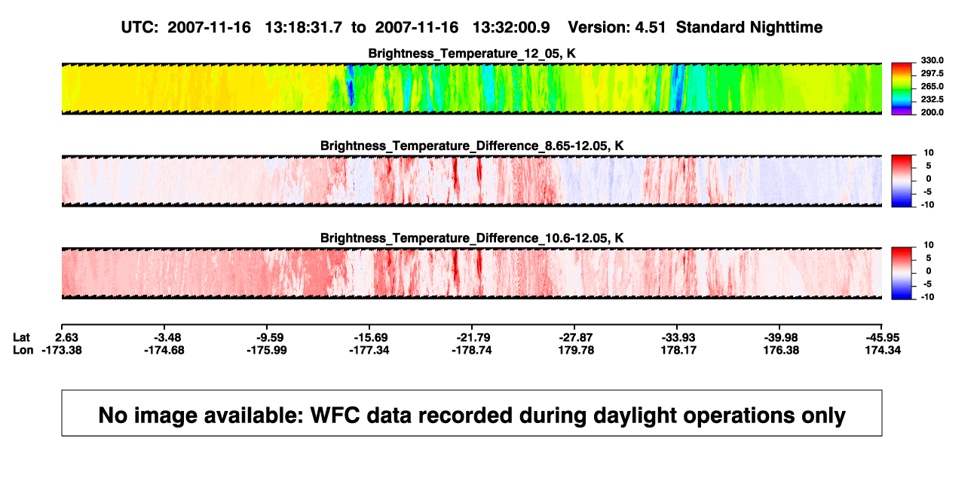Screen dimensions: 980x503
Task: Click the 10.6-12.05 difference image strip
Action: click(472, 273)
